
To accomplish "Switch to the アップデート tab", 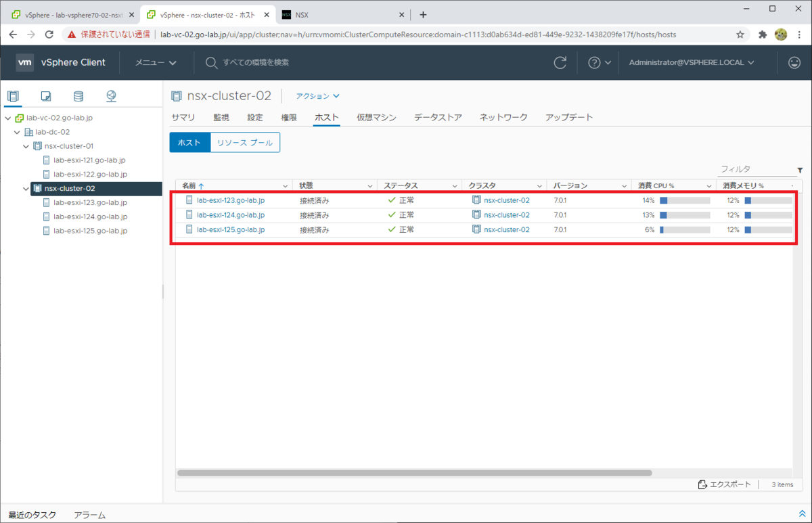I will point(569,117).
